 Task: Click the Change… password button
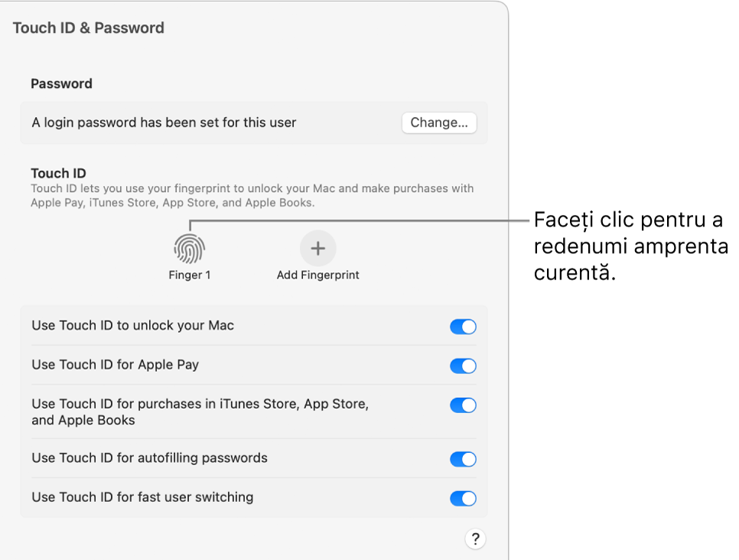[x=439, y=122]
